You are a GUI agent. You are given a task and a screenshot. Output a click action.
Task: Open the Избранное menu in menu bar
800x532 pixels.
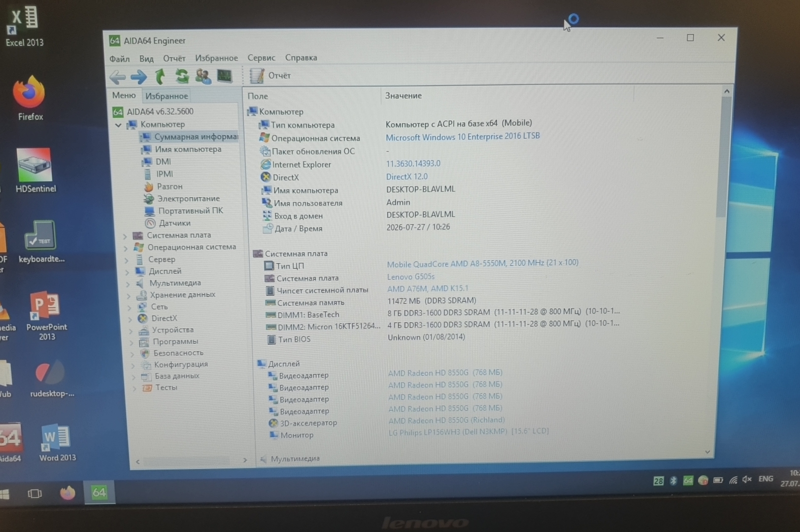pyautogui.click(x=216, y=58)
